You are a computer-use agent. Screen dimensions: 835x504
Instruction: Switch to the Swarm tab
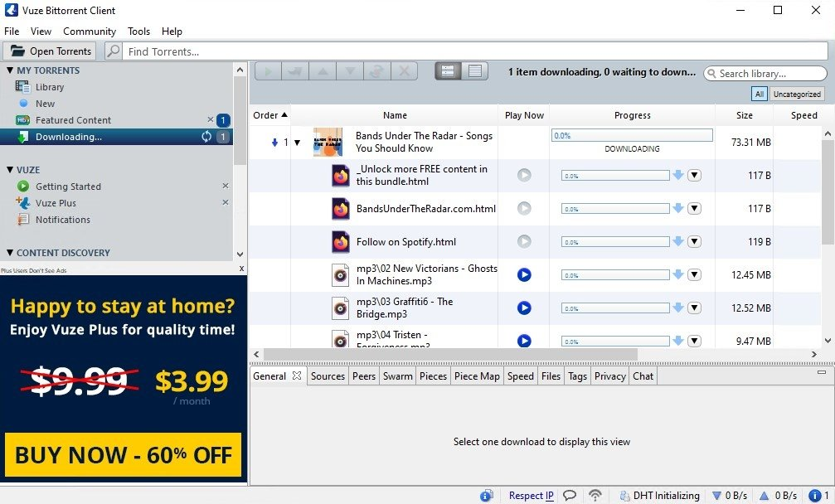(x=398, y=376)
